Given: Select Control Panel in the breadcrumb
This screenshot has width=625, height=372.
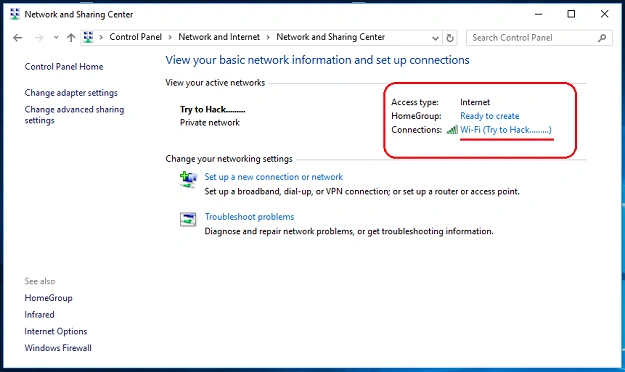Looking at the screenshot, I should [136, 37].
